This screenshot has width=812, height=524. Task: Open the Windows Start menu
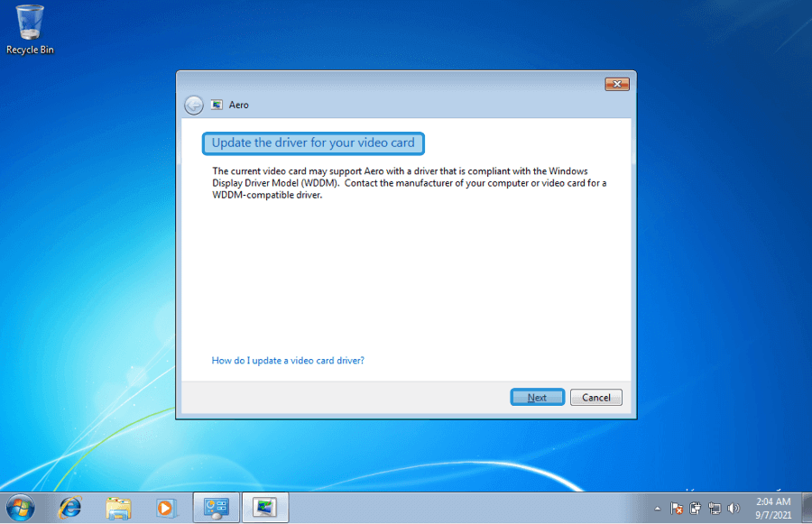point(20,508)
